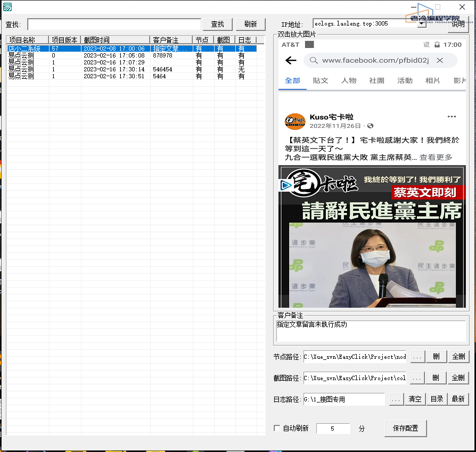476x452 pixels.
Task: Click the refresh interval minutes field
Action: pyautogui.click(x=333, y=429)
